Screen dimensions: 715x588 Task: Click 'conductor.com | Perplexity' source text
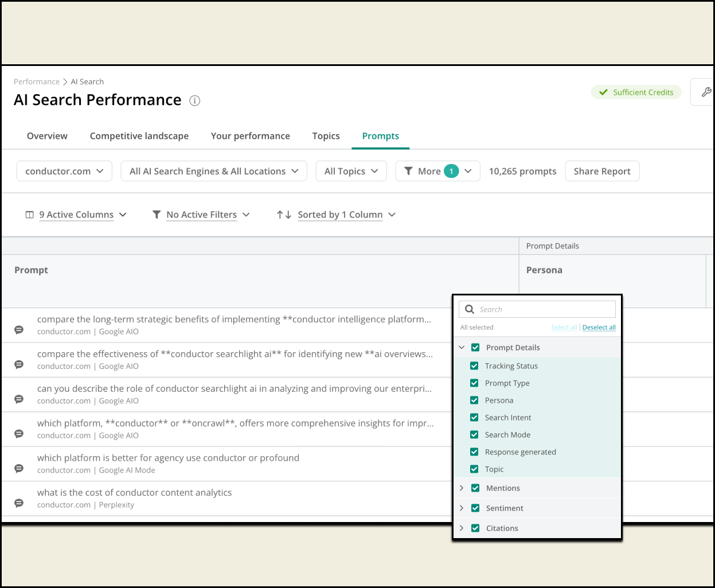click(85, 505)
